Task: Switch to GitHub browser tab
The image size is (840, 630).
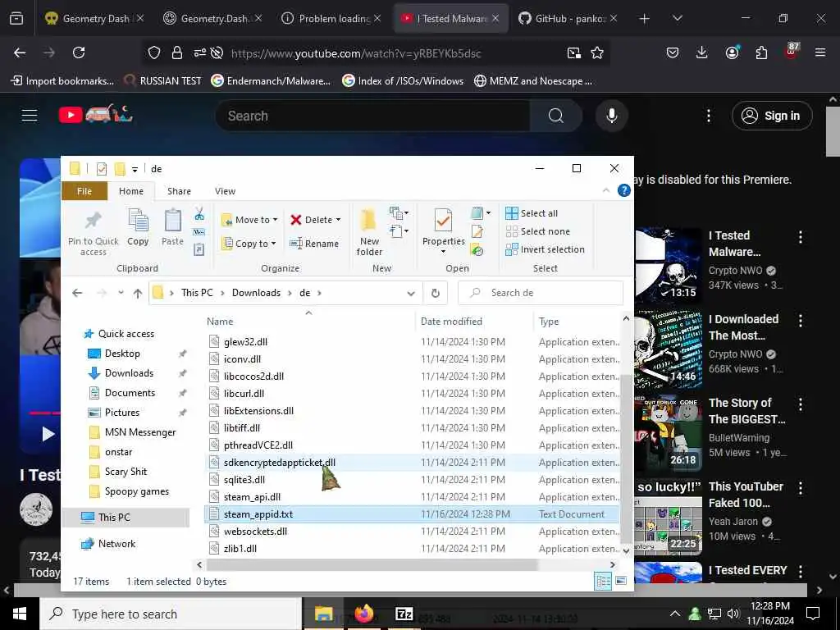Action: click(x=569, y=18)
